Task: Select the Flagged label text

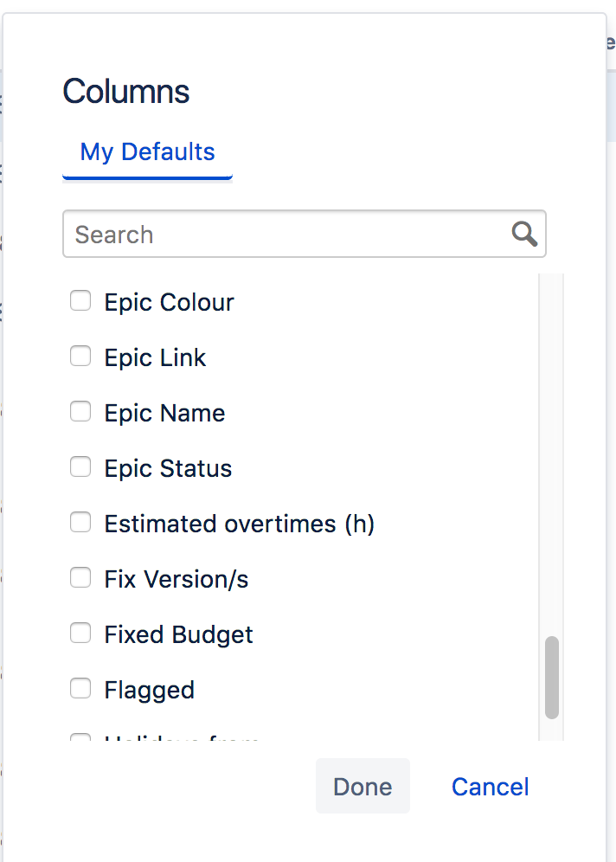Action: (x=150, y=690)
